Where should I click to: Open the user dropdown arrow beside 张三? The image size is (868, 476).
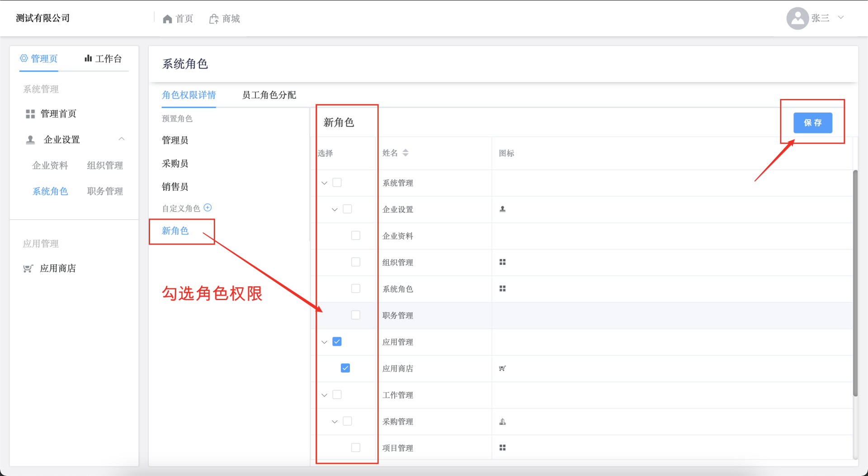pyautogui.click(x=841, y=18)
